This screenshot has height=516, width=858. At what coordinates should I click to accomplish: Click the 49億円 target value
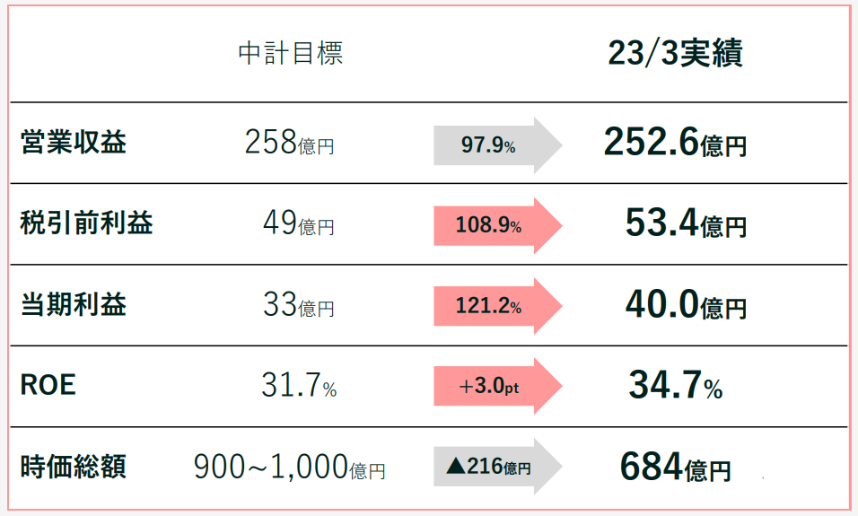(x=298, y=225)
